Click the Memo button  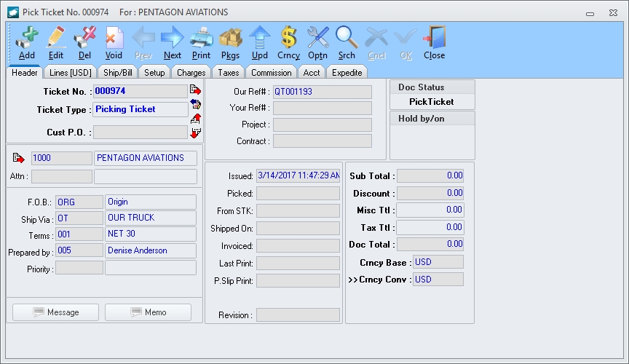tap(148, 312)
